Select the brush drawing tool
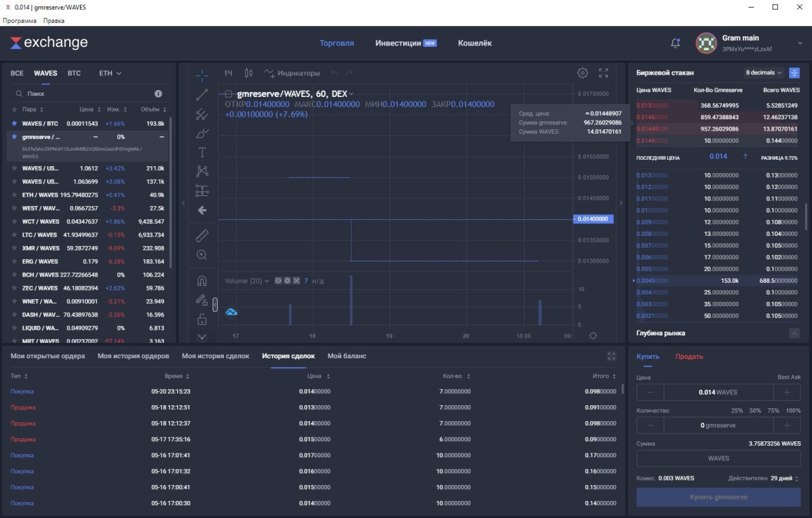Image resolution: width=812 pixels, height=518 pixels. 202,133
